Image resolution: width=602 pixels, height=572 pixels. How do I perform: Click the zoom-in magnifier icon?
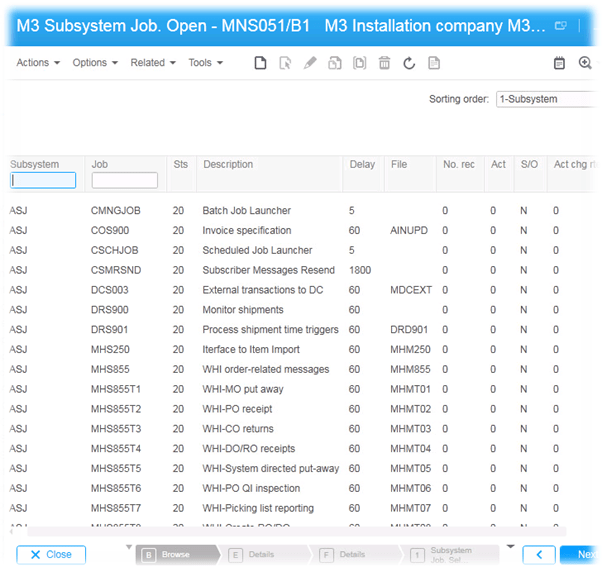(x=586, y=63)
